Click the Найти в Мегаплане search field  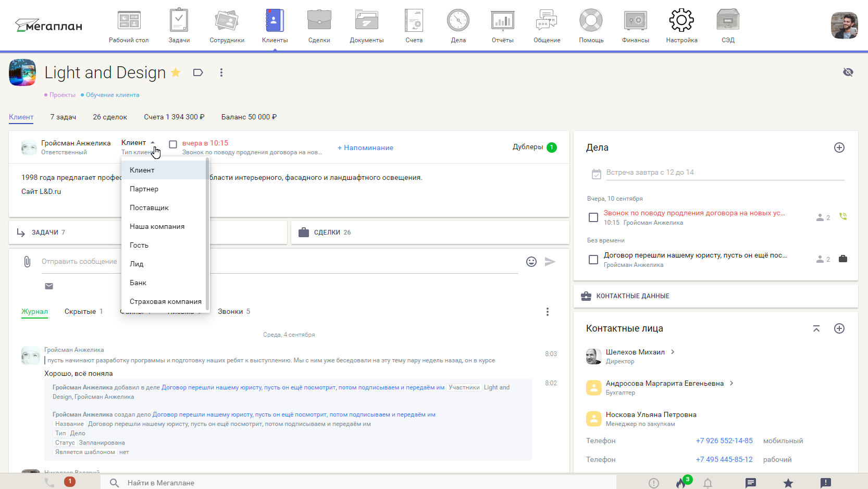(358, 483)
